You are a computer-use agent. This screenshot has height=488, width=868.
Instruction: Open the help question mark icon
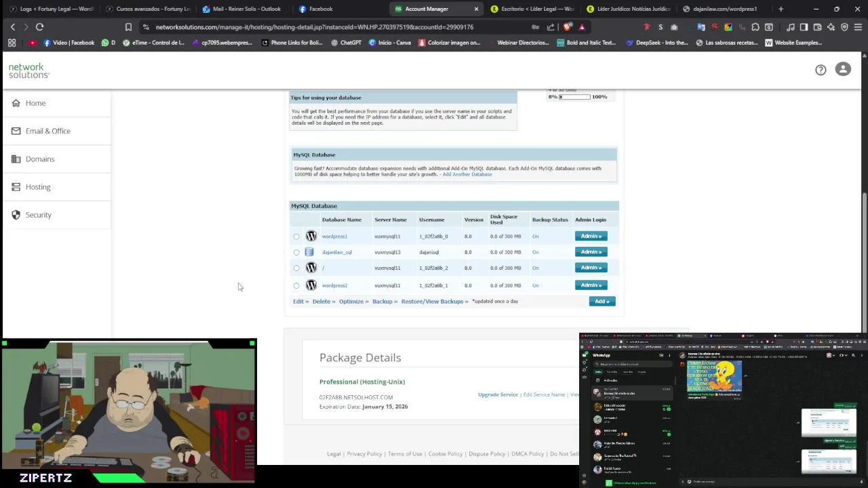(821, 70)
